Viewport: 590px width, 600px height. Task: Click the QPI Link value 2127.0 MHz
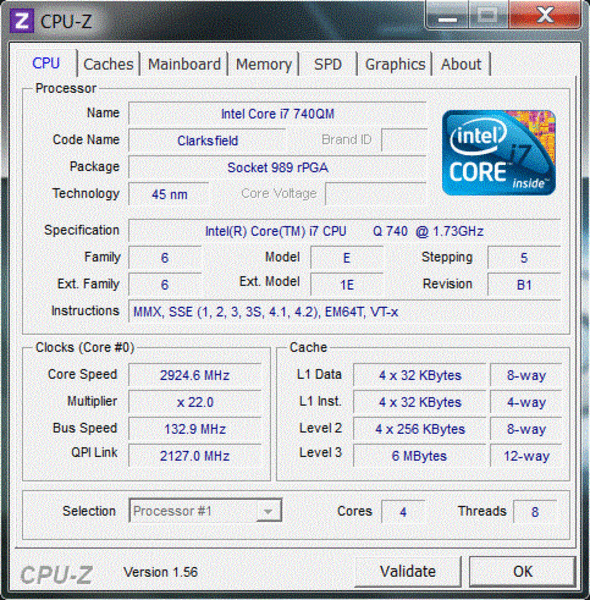pyautogui.click(x=195, y=456)
